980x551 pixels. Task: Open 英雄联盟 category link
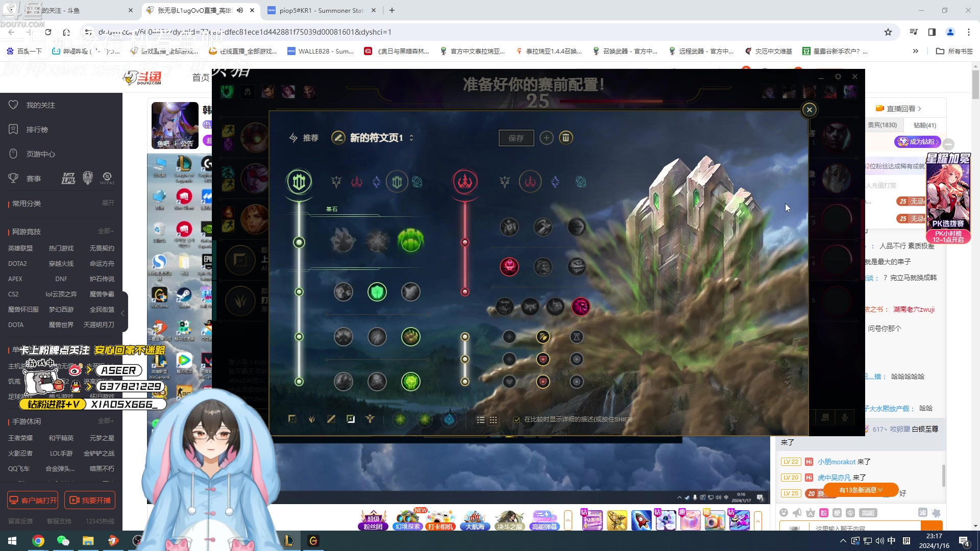(x=20, y=248)
